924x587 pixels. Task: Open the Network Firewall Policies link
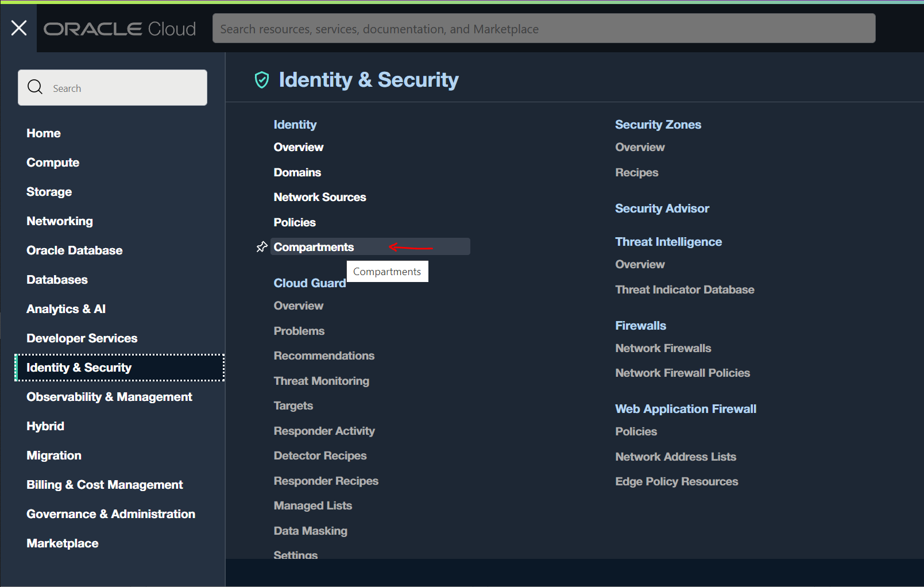[683, 373]
